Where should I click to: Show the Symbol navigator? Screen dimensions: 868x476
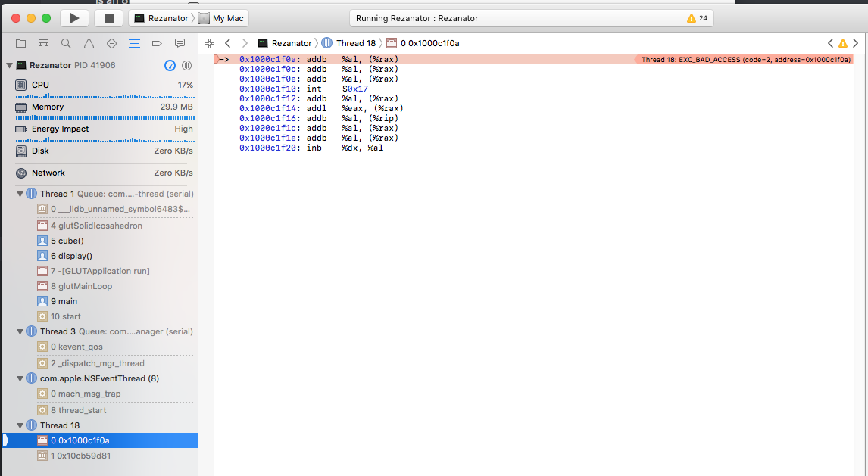click(43, 43)
